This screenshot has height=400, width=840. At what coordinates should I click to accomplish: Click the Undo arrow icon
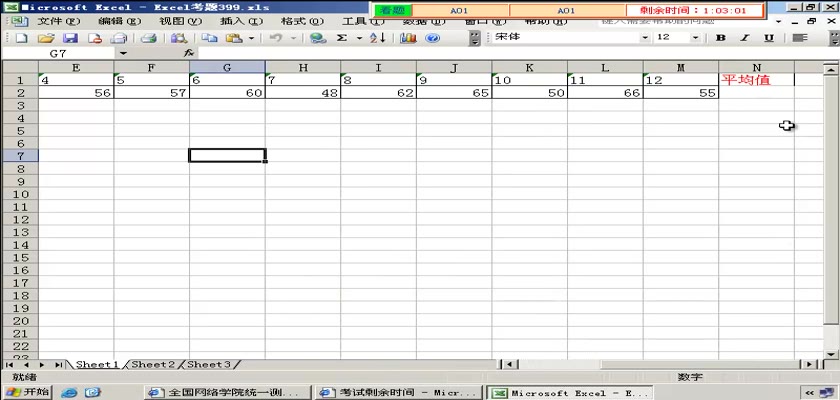click(275, 38)
